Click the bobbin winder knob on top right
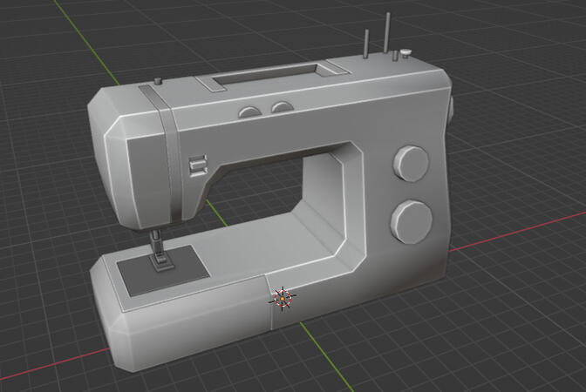Viewport: 586px width, 392px height. point(405,52)
